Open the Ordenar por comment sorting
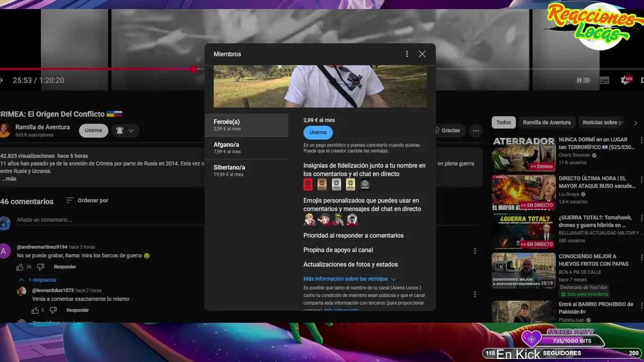Image resolution: width=644 pixels, height=362 pixels. (88, 200)
